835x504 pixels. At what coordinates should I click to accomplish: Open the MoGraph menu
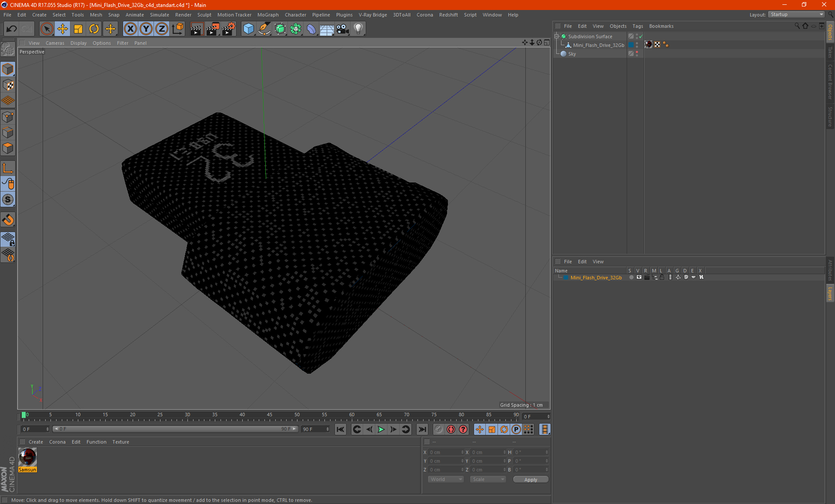coord(268,15)
